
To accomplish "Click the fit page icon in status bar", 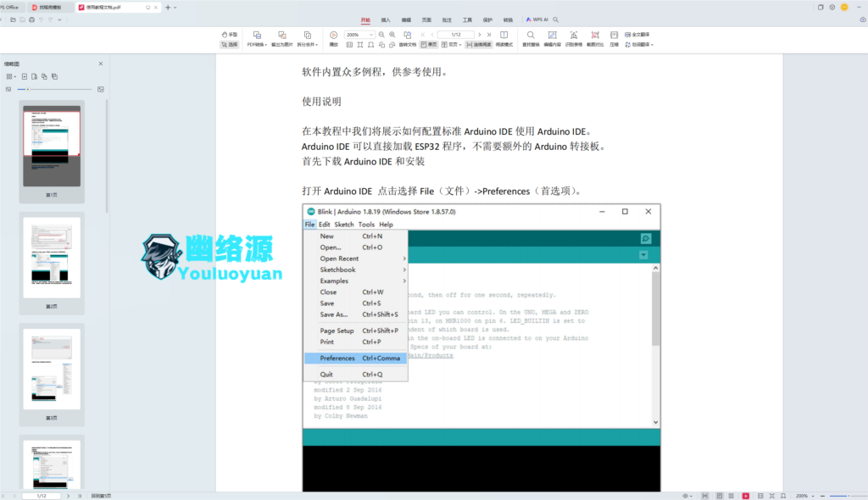I will point(772,496).
